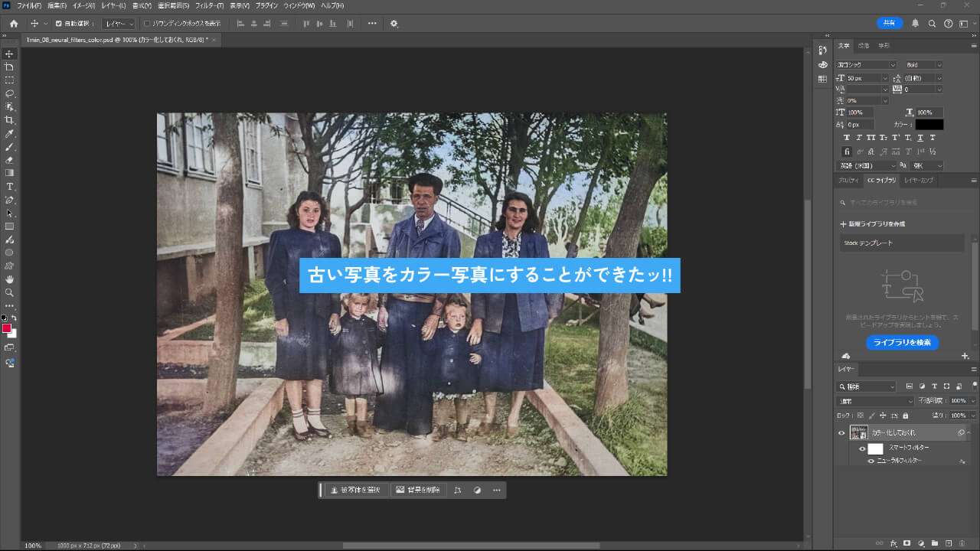
Task: Open the イメージ(I) menu
Action: pos(85,5)
